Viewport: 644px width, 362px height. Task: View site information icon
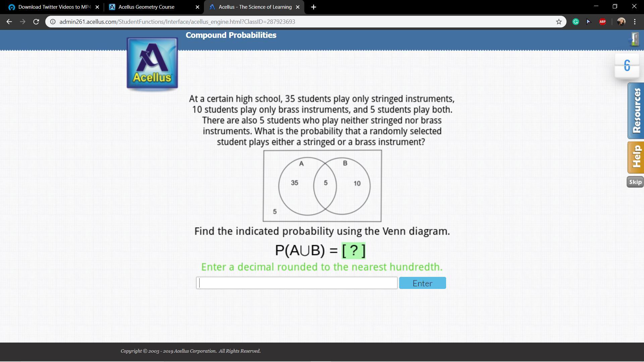(53, 22)
